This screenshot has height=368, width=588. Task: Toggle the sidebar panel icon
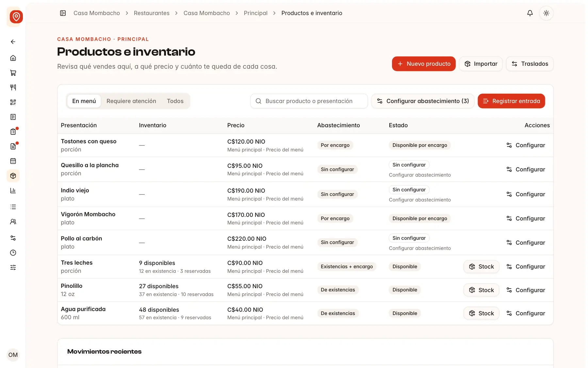pyautogui.click(x=63, y=13)
